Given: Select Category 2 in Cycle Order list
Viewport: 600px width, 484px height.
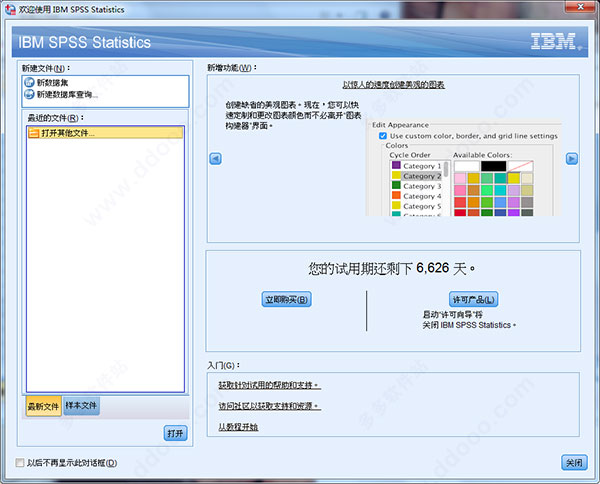Looking at the screenshot, I should (x=417, y=176).
